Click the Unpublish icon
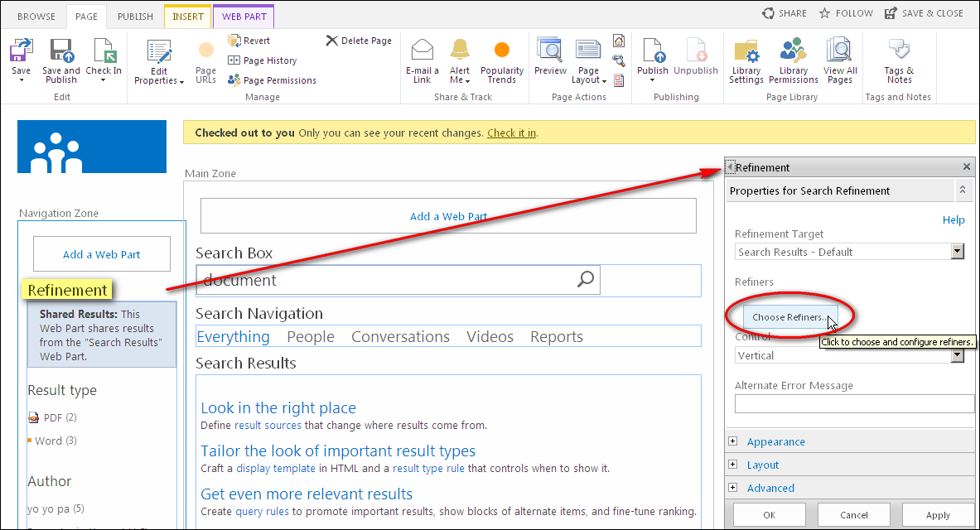This screenshot has height=530, width=980. point(695,54)
